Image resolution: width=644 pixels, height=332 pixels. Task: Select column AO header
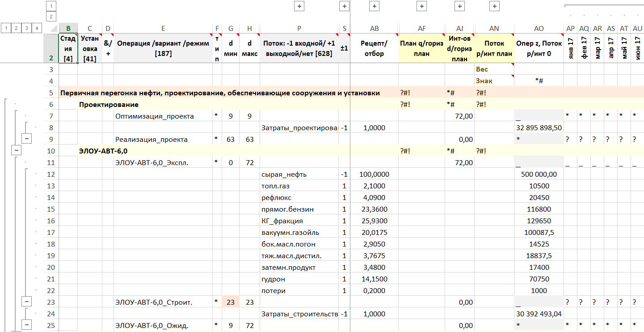(539, 29)
